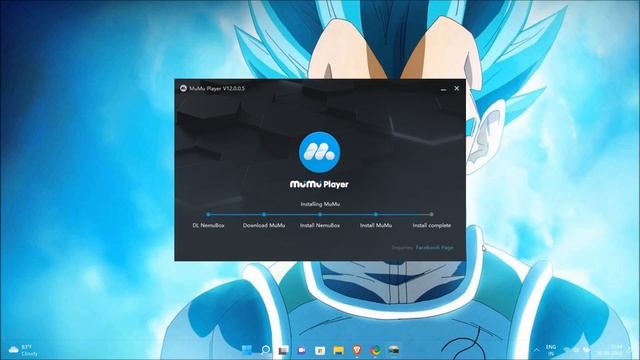The image size is (640, 360).
Task: Click the progress dot above 'DL NemuBox'
Action: 208,214
